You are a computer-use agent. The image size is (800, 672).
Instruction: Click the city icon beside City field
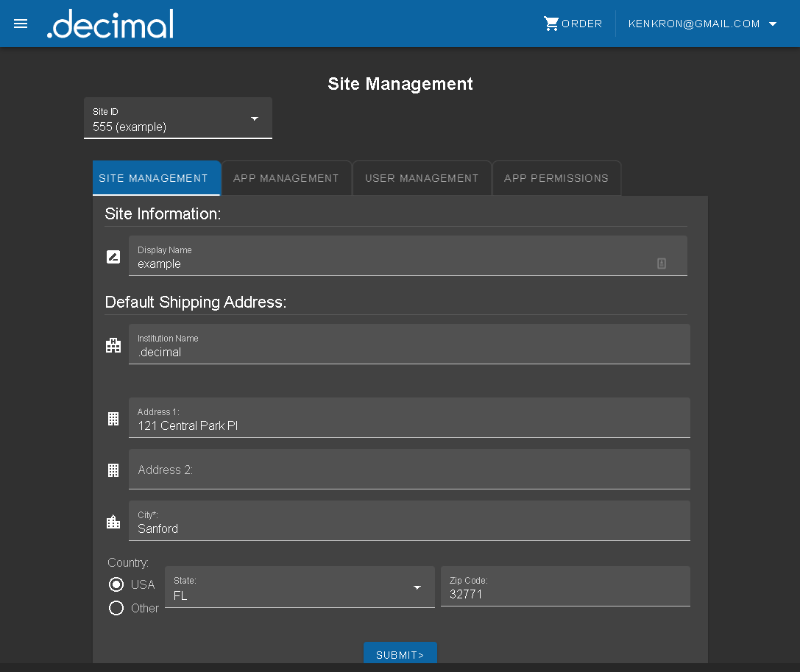coord(113,522)
